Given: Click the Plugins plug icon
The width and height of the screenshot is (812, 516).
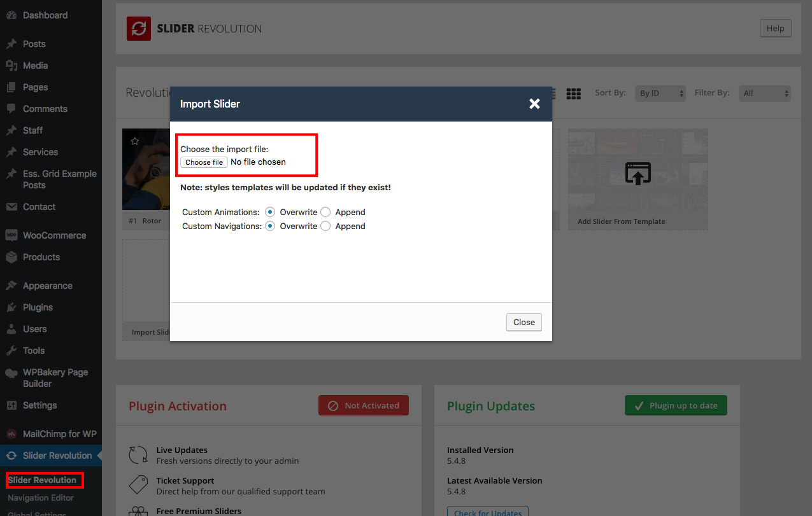Looking at the screenshot, I should 11,307.
